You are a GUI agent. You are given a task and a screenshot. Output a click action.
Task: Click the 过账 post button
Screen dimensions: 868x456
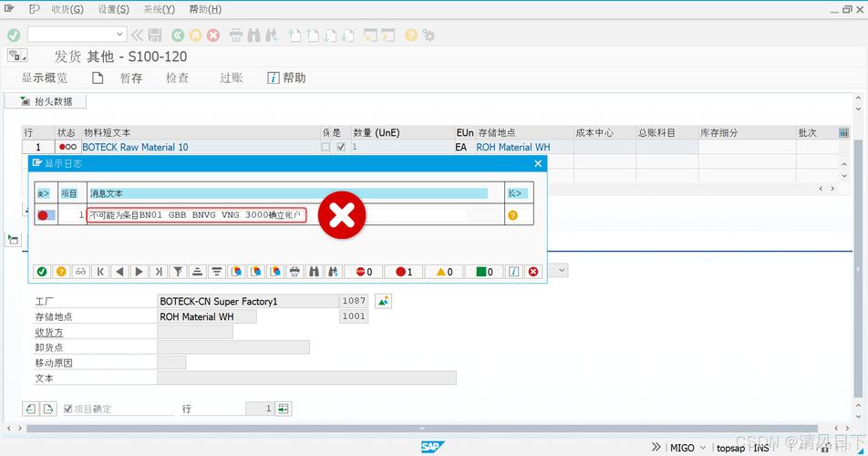[232, 78]
